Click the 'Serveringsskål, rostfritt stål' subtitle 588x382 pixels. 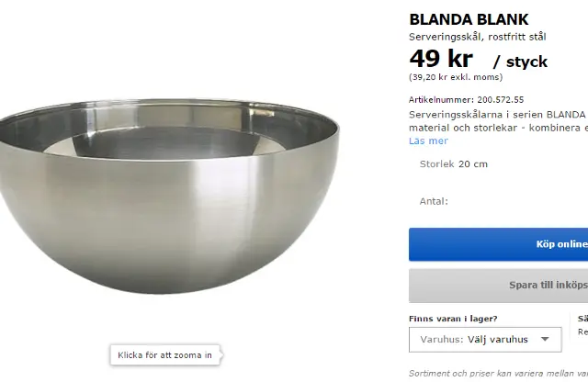coord(477,37)
